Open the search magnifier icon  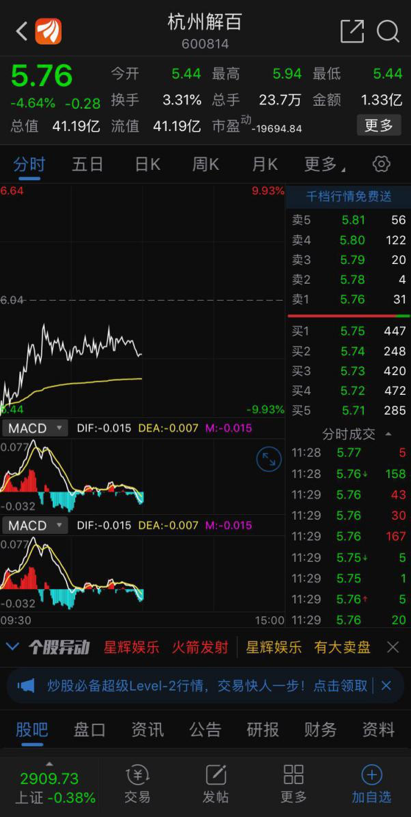388,31
